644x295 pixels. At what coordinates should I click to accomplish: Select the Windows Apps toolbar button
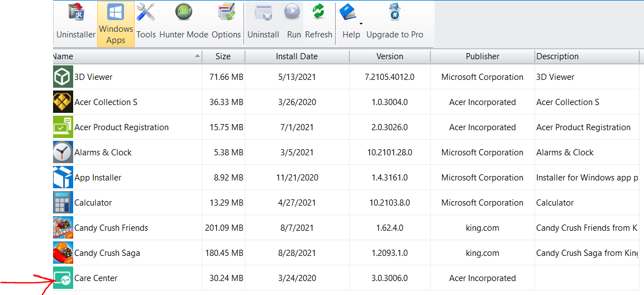pos(116,24)
